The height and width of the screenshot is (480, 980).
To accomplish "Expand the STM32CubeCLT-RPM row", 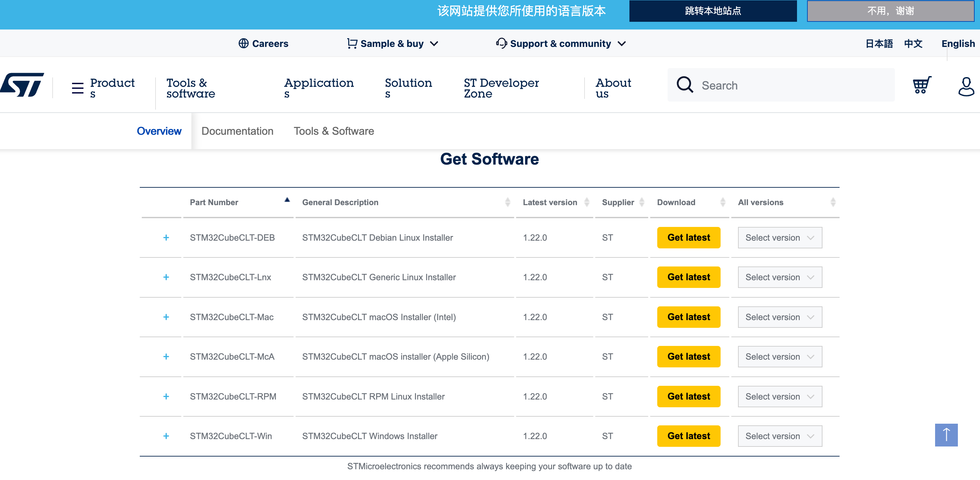I will click(x=166, y=396).
